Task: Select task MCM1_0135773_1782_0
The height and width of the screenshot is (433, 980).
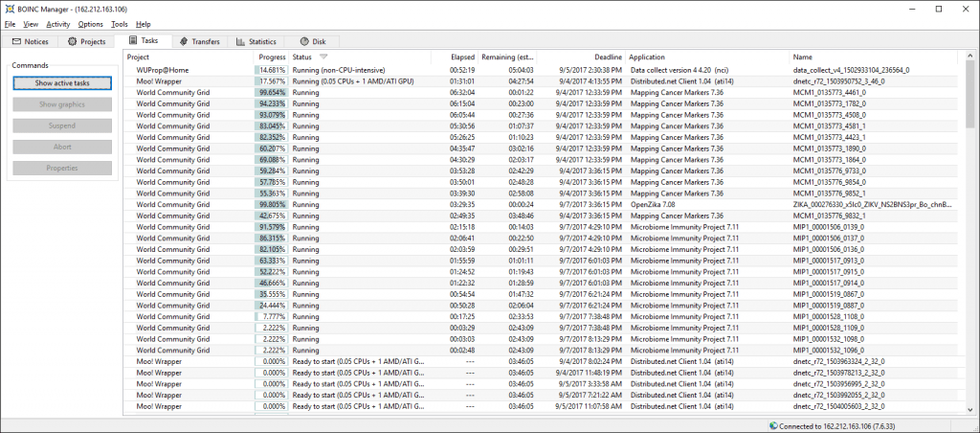Action: [540, 103]
